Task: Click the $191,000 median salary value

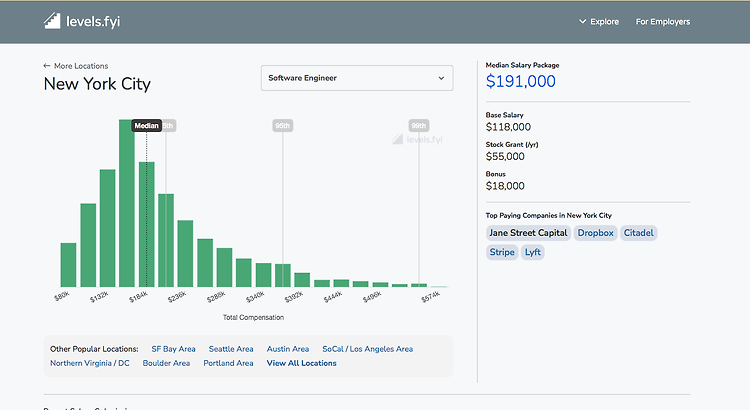Action: tap(520, 81)
